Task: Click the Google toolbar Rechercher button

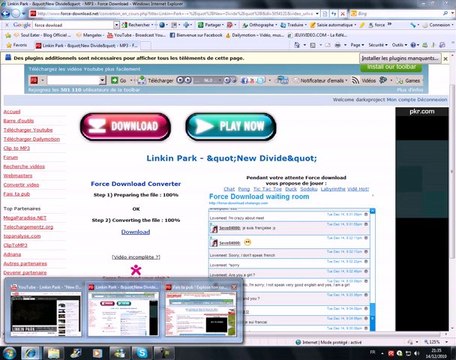Action: (137, 25)
